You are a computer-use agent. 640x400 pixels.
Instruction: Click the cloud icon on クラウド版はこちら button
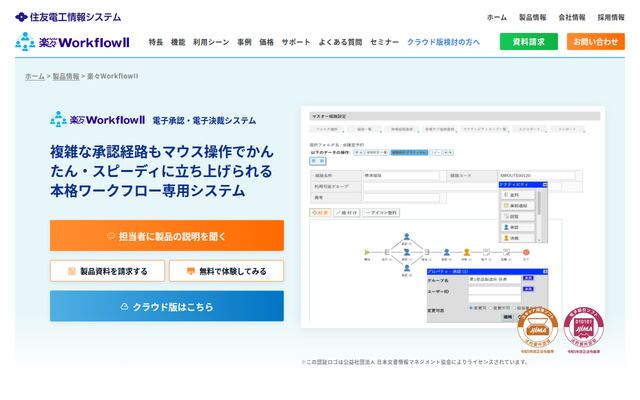124,307
